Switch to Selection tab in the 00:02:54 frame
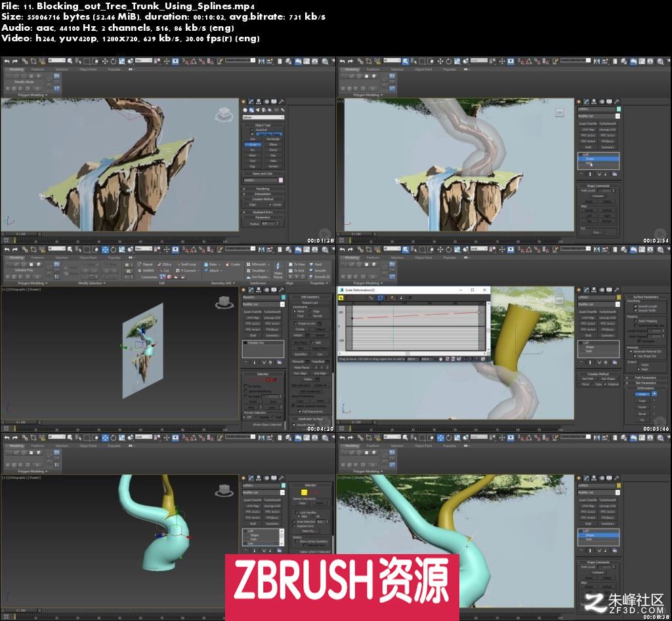The image size is (672, 621). point(397,70)
